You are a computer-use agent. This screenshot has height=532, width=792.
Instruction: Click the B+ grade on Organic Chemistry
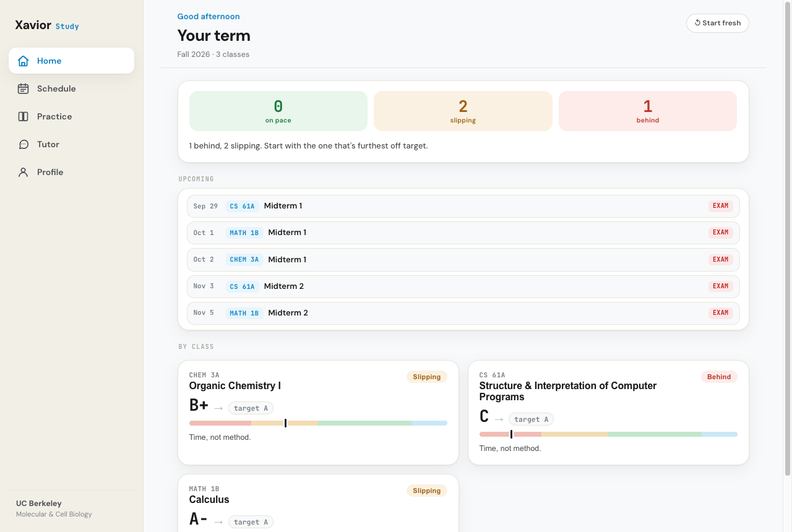[199, 406]
